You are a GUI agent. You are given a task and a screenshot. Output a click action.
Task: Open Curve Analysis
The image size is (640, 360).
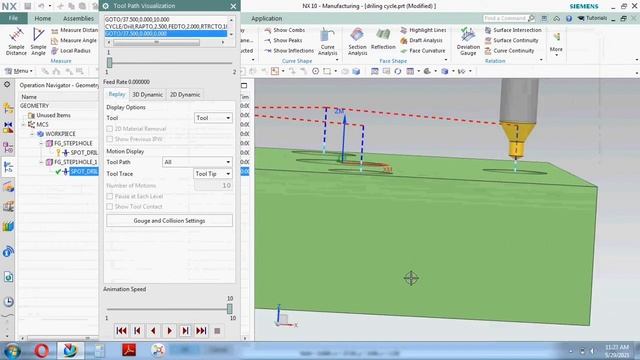328,42
